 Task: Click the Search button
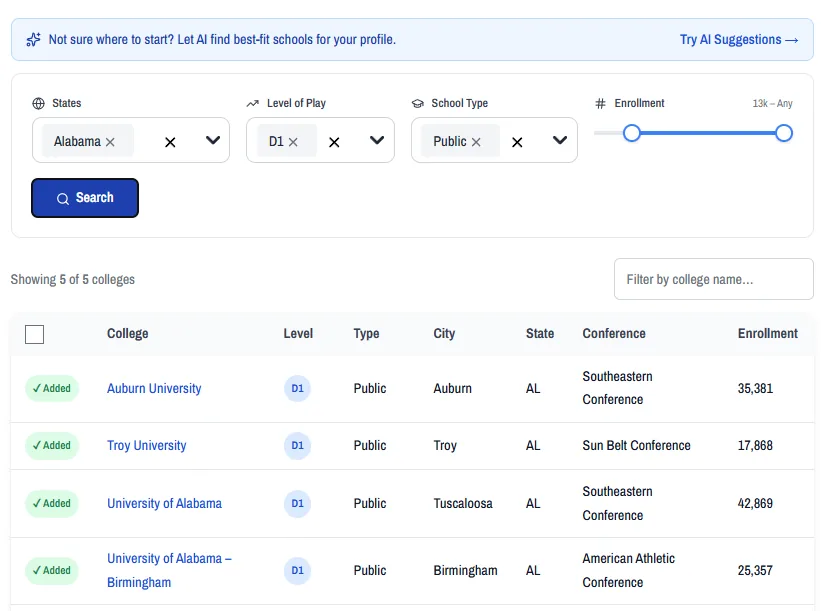pos(85,198)
